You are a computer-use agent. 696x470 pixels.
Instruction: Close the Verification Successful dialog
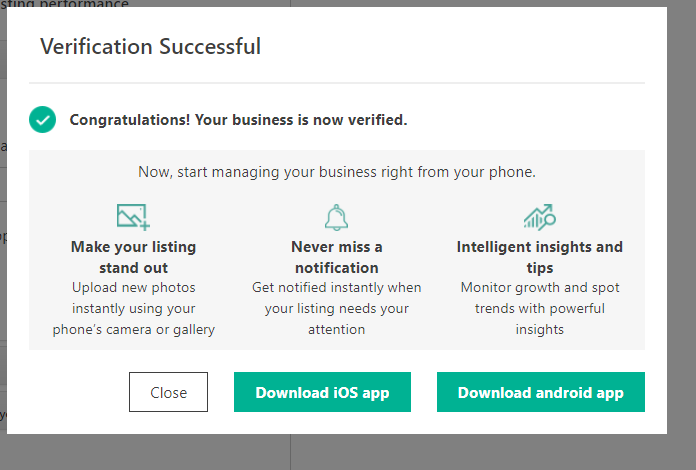[168, 392]
